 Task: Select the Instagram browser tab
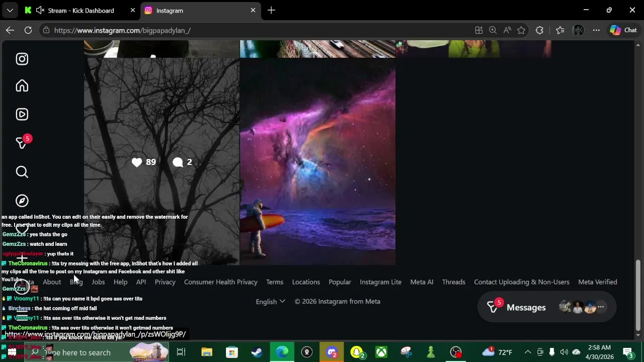(x=201, y=11)
